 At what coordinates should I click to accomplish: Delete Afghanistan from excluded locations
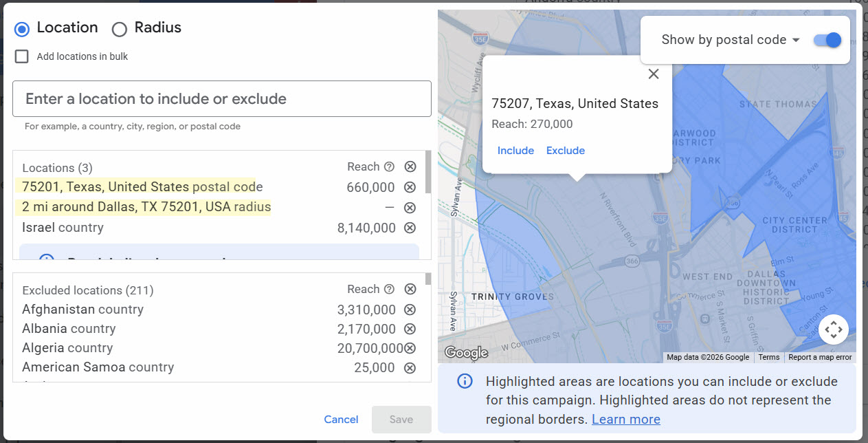tap(410, 309)
